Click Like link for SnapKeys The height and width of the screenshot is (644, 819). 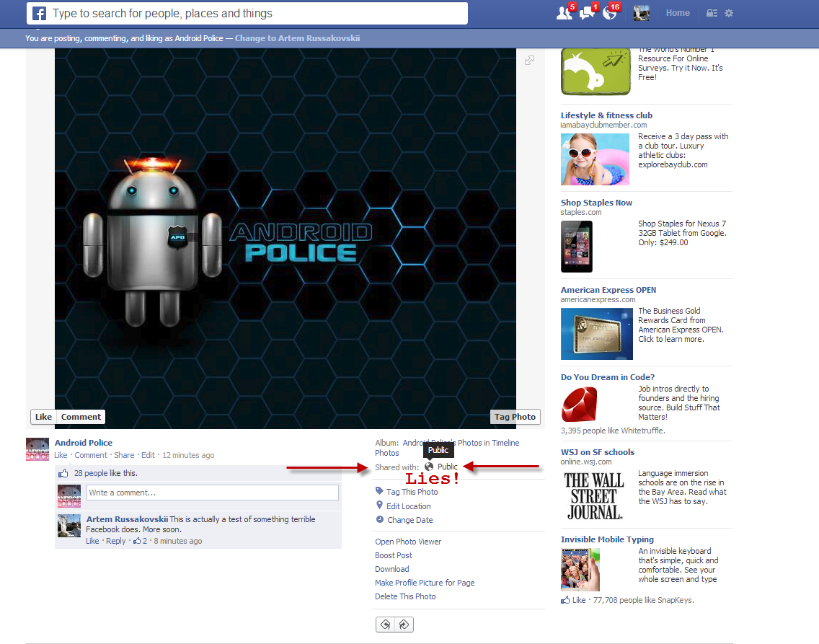pyautogui.click(x=579, y=600)
